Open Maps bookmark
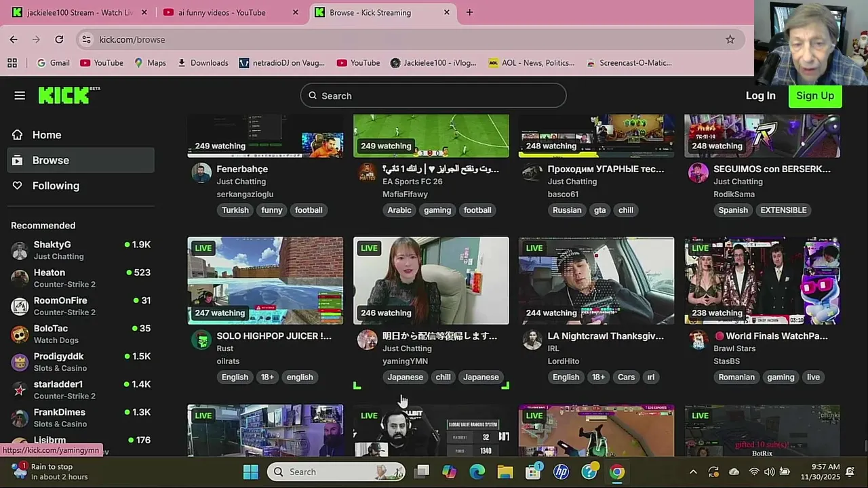The width and height of the screenshot is (868, 488). [150, 62]
